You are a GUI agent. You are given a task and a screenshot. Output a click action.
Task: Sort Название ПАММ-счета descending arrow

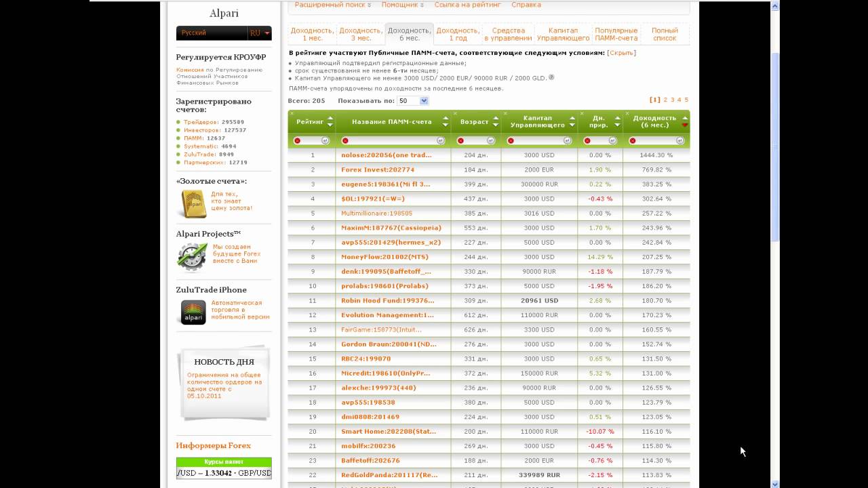tap(446, 125)
